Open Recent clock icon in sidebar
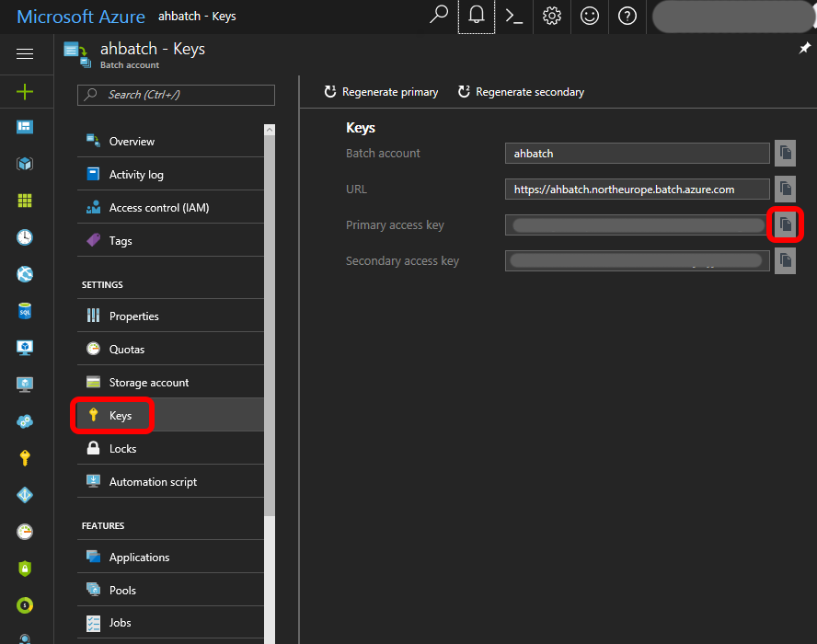 coord(25,237)
